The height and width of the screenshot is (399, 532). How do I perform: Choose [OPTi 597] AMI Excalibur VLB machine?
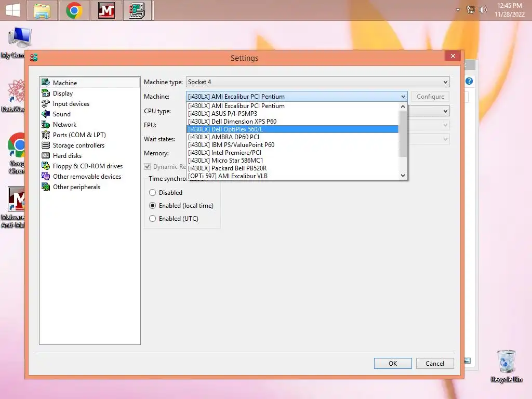(x=292, y=176)
